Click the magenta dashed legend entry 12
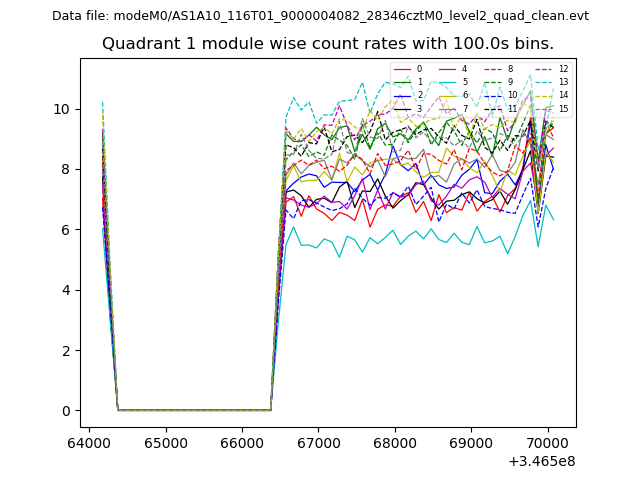 548,69
